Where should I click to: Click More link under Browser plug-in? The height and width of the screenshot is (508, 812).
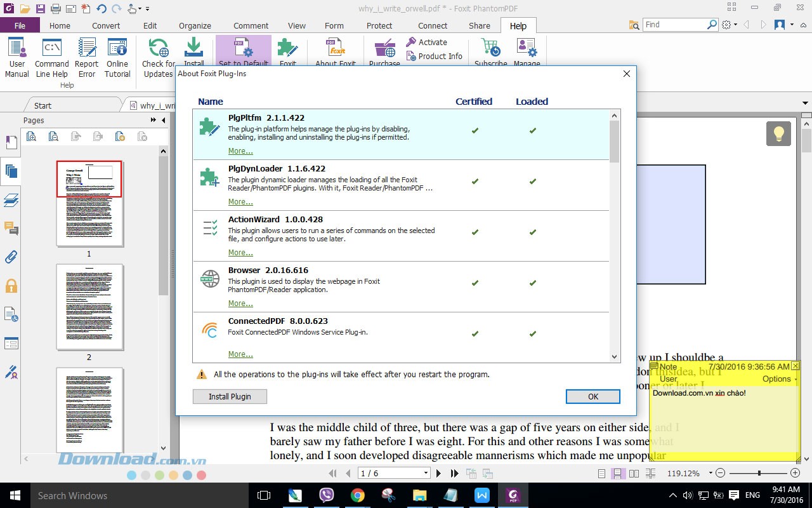pos(240,304)
